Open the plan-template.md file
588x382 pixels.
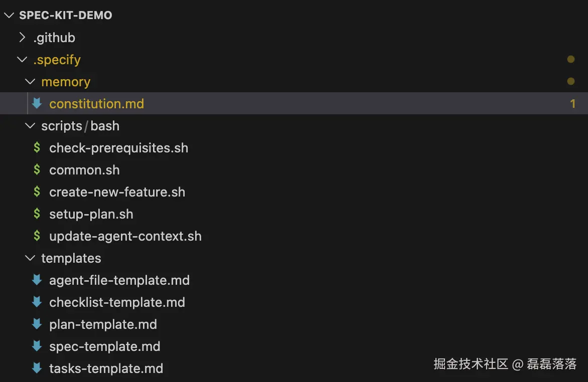tap(103, 324)
